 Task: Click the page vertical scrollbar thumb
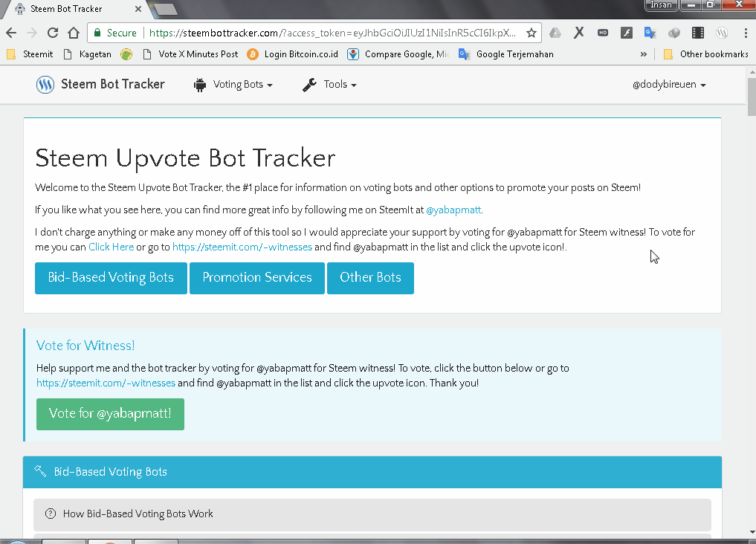point(752,97)
